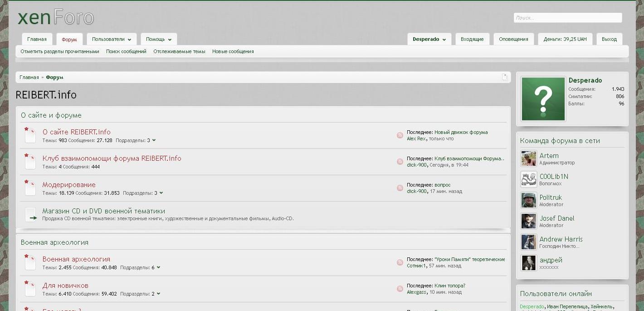
Task: Open Politruk's avatar
Action: pyautogui.click(x=529, y=201)
